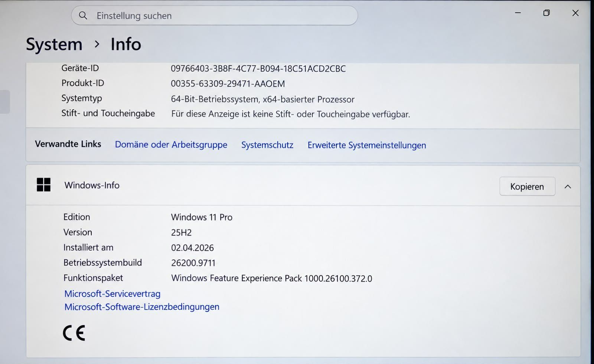594x364 pixels.
Task: Minimize the Settings window
Action: pyautogui.click(x=518, y=13)
